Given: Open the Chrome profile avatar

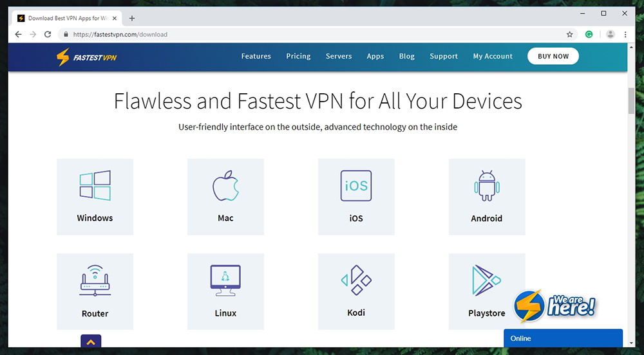Looking at the screenshot, I should 611,35.
